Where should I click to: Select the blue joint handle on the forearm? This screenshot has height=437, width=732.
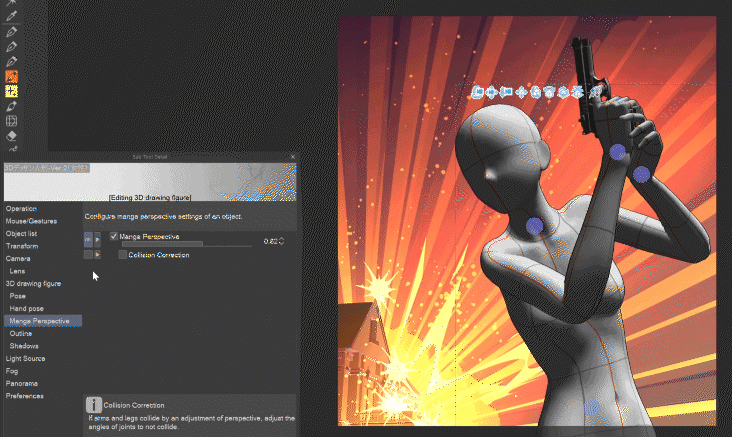[641, 175]
